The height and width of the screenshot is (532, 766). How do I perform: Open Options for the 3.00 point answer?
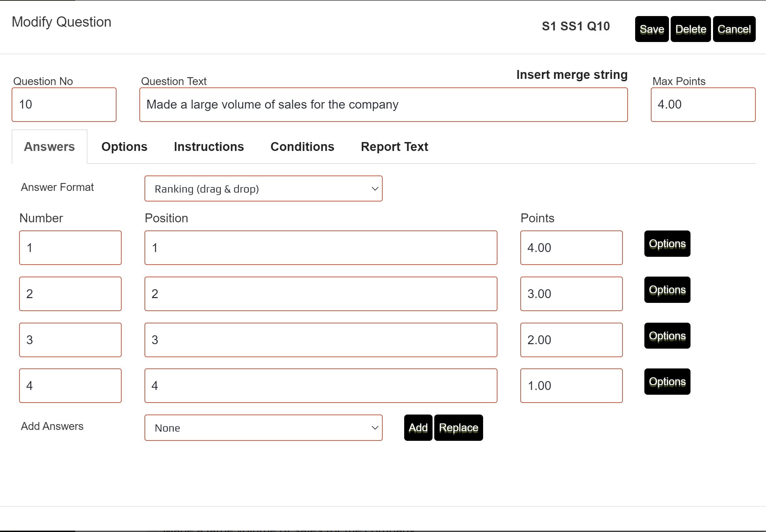click(x=667, y=290)
